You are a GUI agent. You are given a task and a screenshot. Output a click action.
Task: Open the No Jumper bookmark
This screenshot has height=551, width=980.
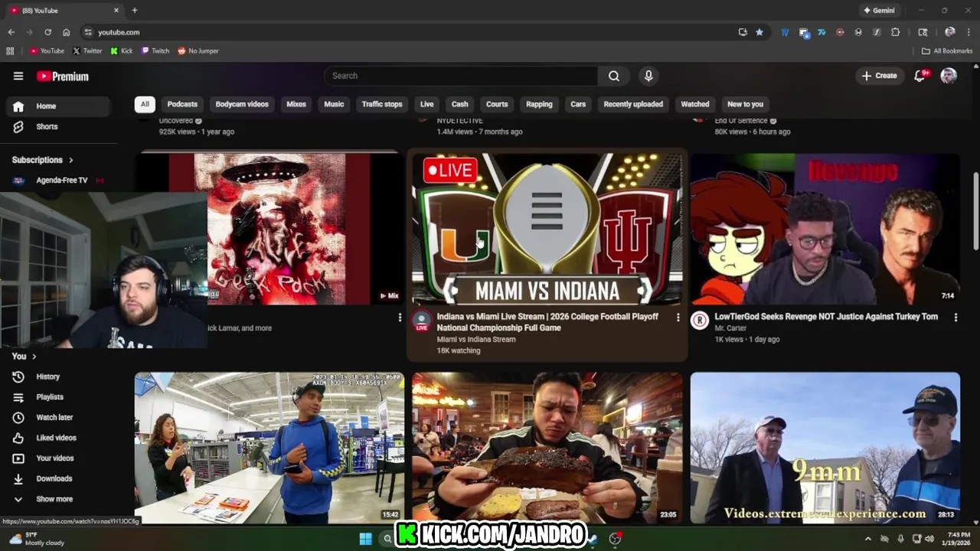coord(198,51)
